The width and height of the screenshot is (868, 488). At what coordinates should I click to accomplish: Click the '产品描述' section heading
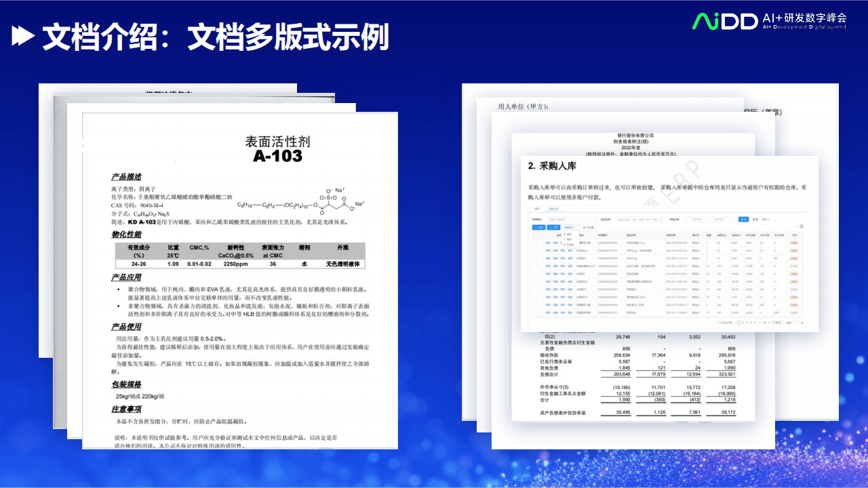(126, 177)
